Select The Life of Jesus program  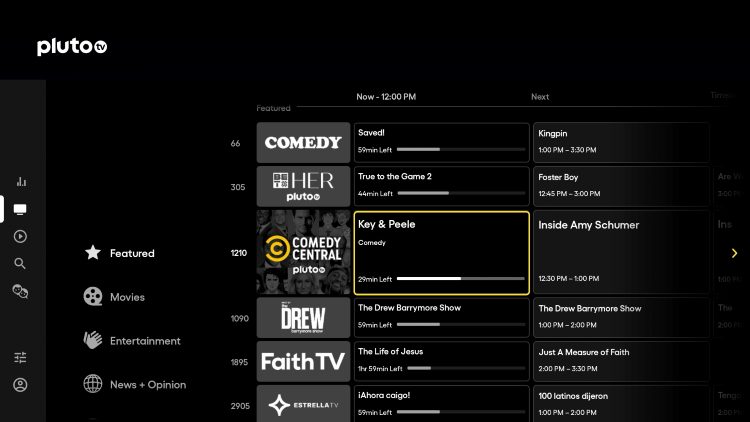[441, 361]
